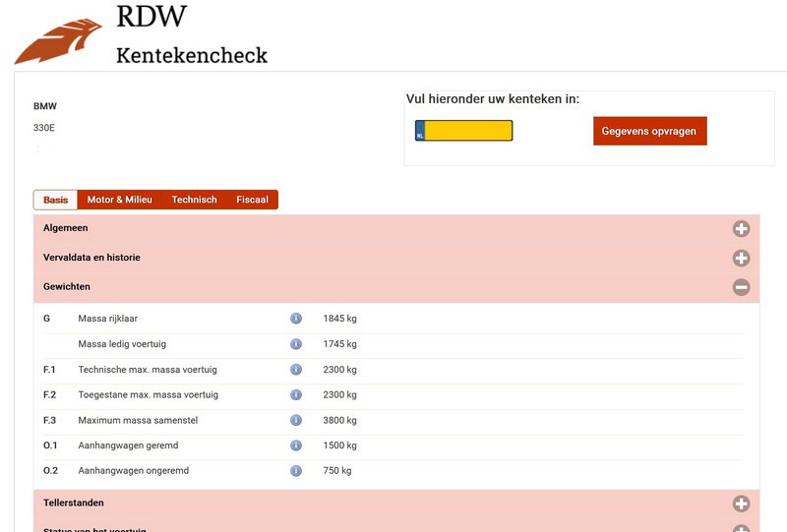The image size is (787, 532).
Task: Click the Kentekencheck page title
Action: (192, 55)
